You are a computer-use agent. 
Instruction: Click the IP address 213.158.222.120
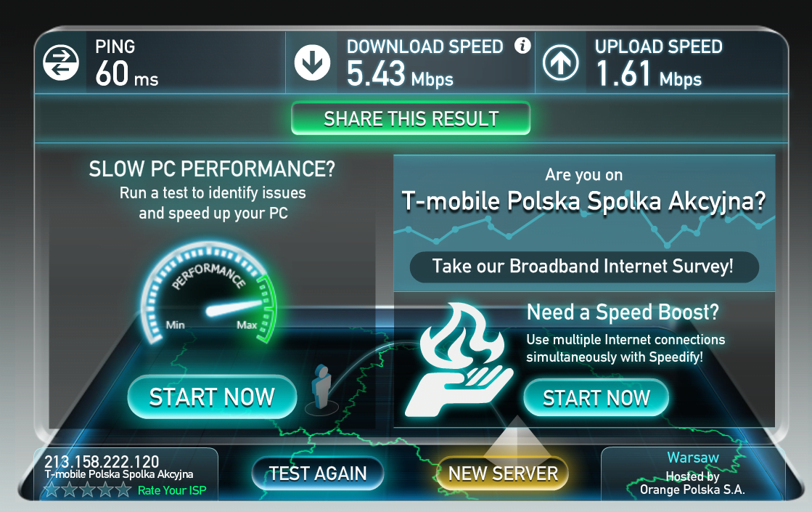[102, 461]
